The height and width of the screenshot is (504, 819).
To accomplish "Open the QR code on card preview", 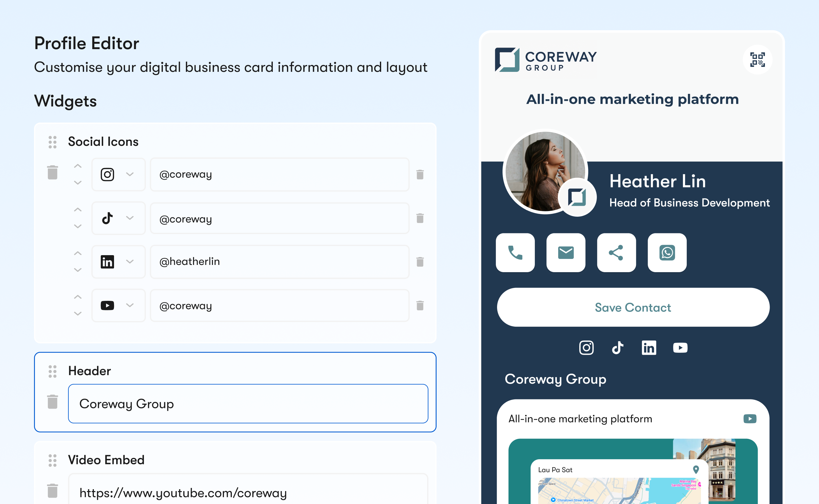I will [757, 60].
